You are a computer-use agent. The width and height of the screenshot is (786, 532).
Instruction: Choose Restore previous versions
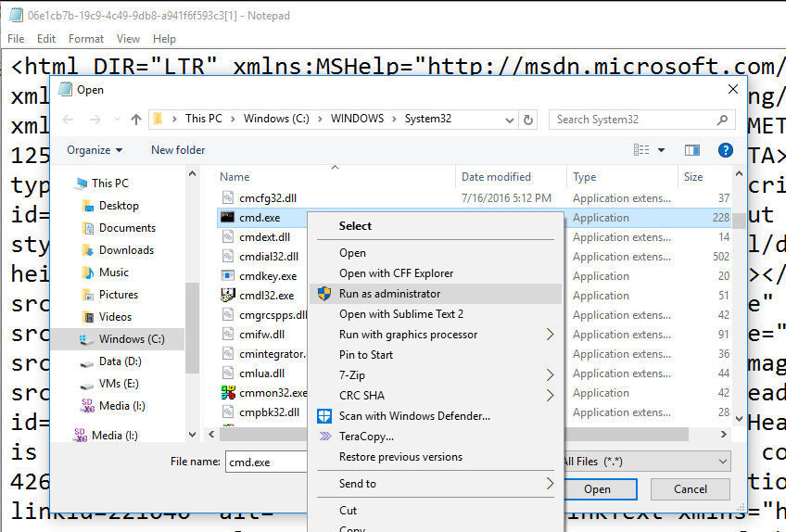pos(435,457)
